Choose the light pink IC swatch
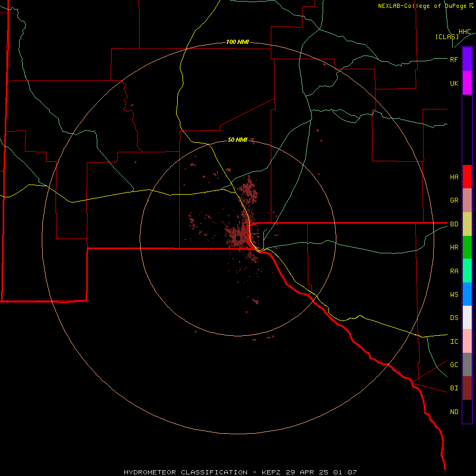This screenshot has height=476, width=476. click(x=467, y=341)
